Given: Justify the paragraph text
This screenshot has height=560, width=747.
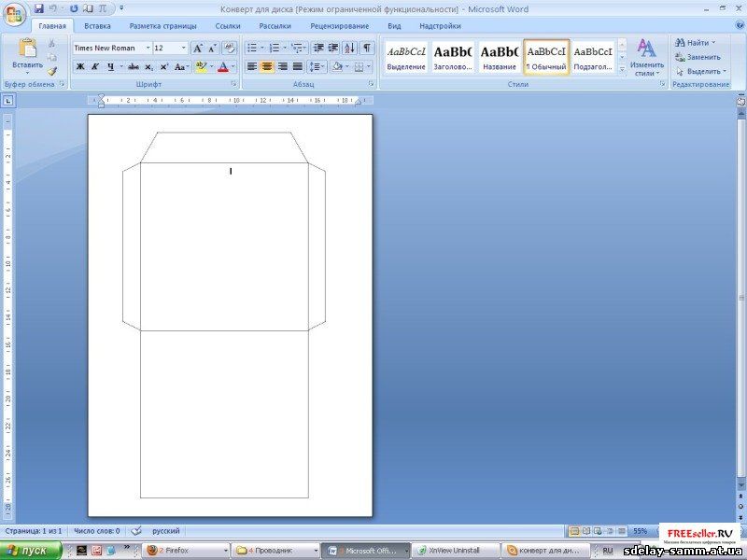Looking at the screenshot, I should pyautogui.click(x=298, y=66).
